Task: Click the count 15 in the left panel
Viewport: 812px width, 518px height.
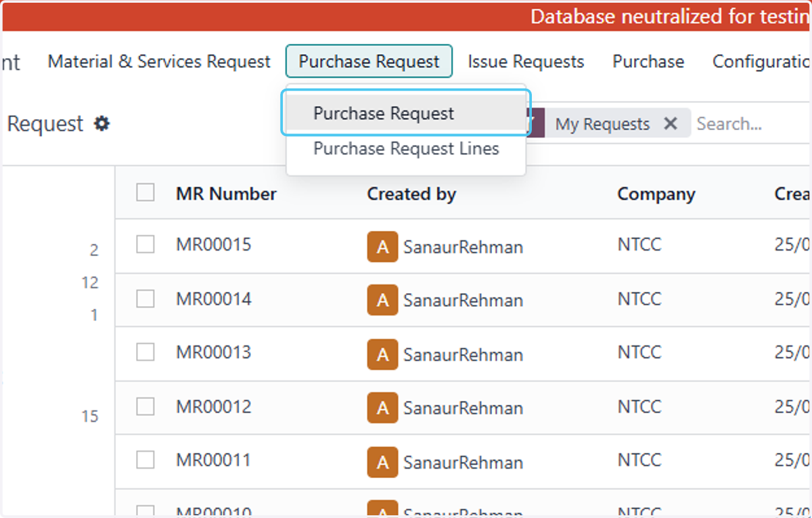Action: [x=90, y=416]
